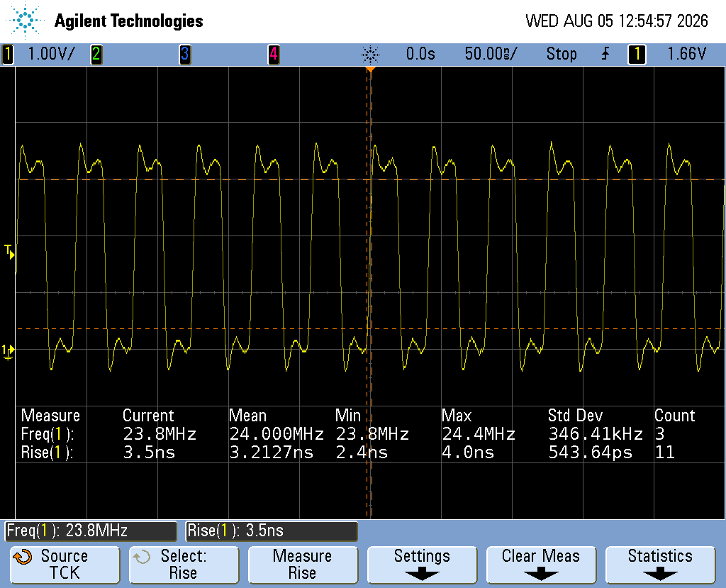726x588 pixels.
Task: Select channel 4 pink indicator badge
Action: tap(274, 54)
